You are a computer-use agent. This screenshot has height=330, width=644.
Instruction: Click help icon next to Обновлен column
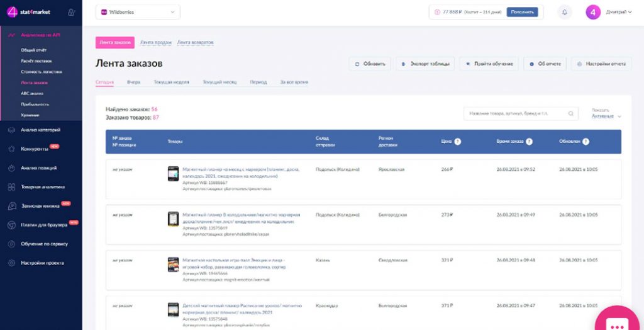[586, 142]
